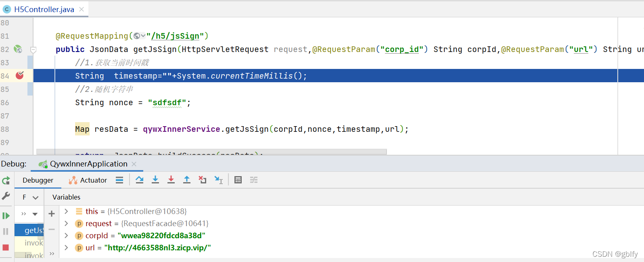The image size is (644, 262).
Task: Open the Frames thread dropdown
Action: pos(30,197)
